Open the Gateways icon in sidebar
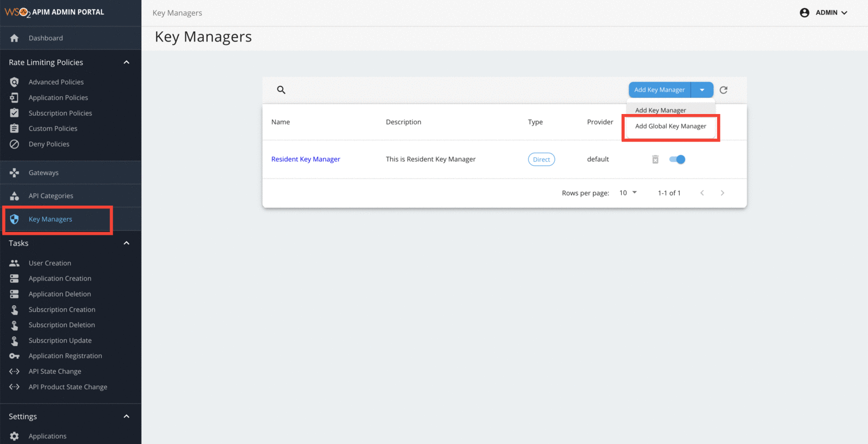This screenshot has width=868, height=444. (15, 172)
